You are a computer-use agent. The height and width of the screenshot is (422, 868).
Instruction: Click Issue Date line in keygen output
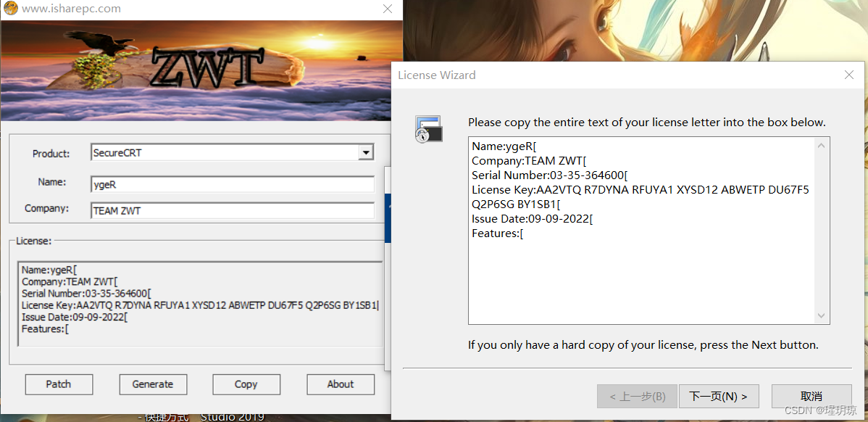pos(75,318)
